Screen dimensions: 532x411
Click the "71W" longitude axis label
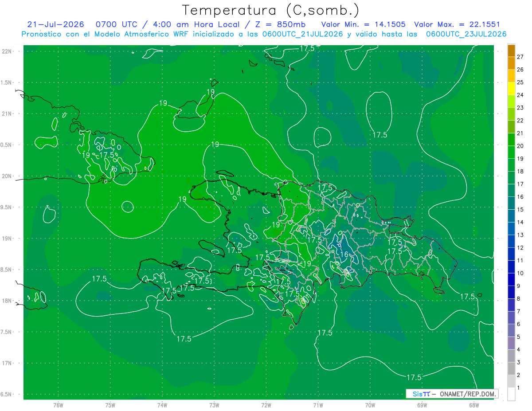[x=318, y=405]
